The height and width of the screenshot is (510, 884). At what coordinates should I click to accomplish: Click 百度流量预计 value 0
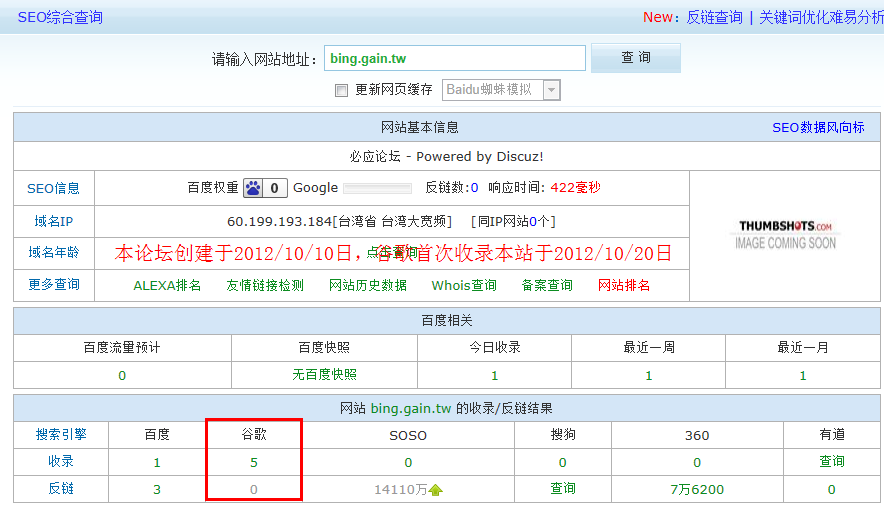click(x=122, y=376)
